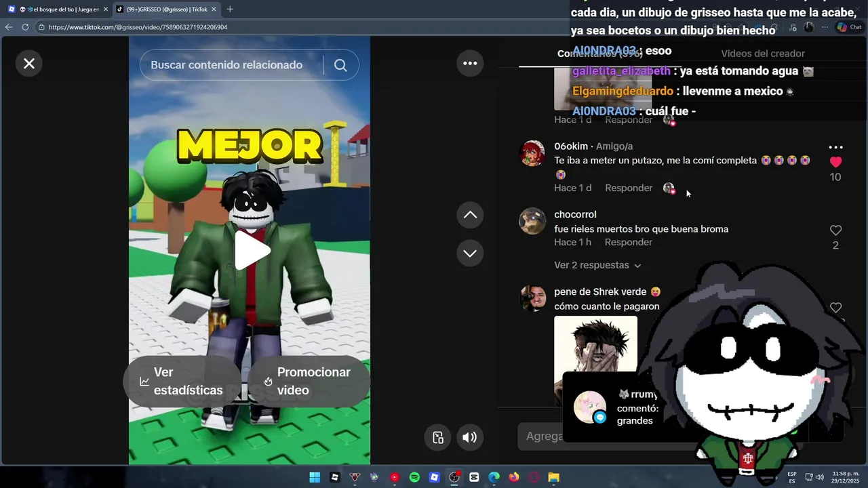
Task: Like chocorrol's comment
Action: (x=835, y=230)
